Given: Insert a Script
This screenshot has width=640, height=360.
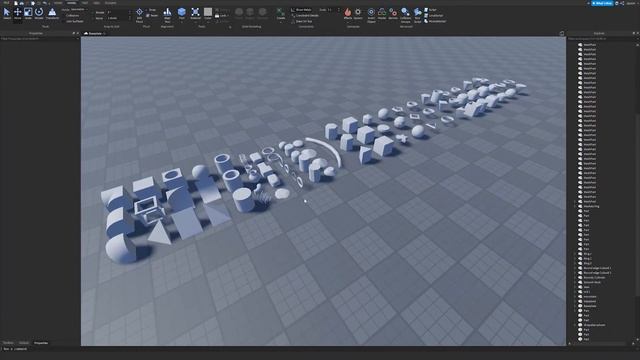Looking at the screenshot, I should pos(430,10).
